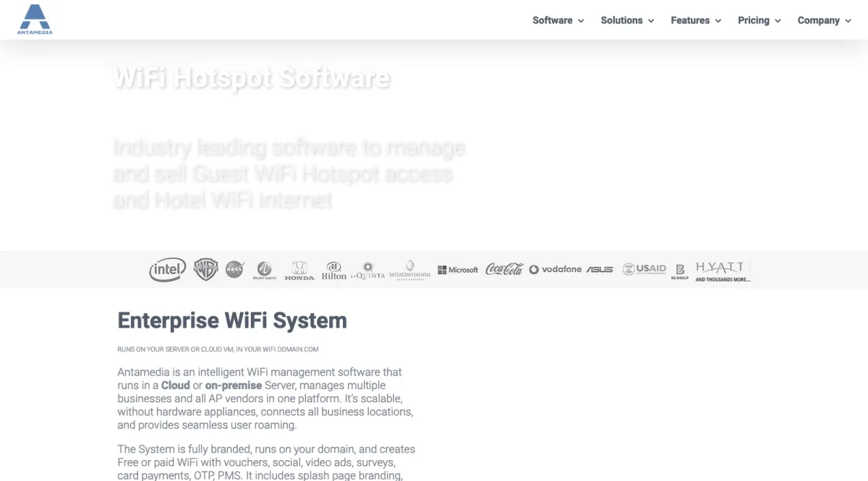Expand the Software dropdown chevron
868x481 pixels.
pyautogui.click(x=580, y=21)
